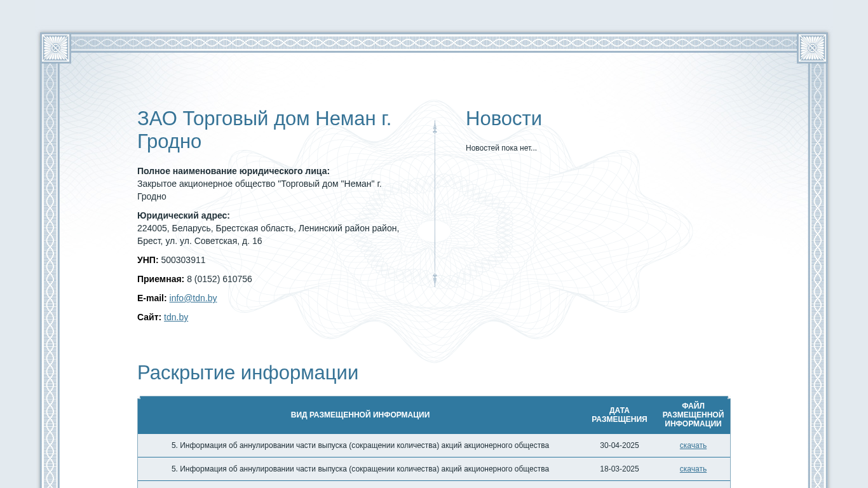The height and width of the screenshot is (488, 868).
Task: Click the Приемная phone number
Action: (x=219, y=279)
